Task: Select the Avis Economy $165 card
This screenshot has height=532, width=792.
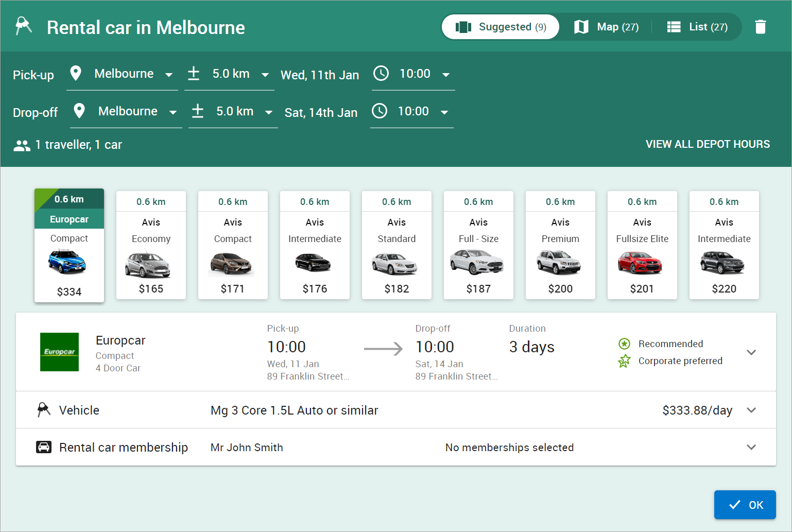Action: [x=151, y=245]
